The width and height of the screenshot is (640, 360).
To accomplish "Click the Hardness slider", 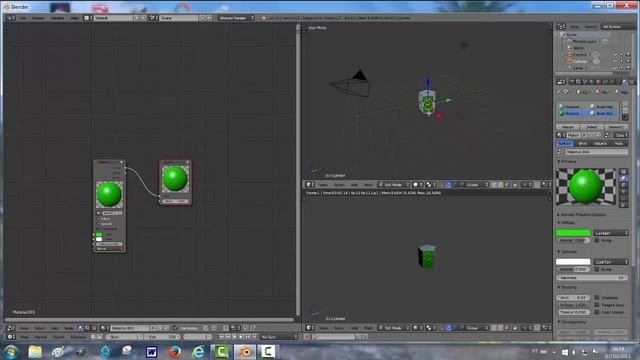I will click(592, 278).
